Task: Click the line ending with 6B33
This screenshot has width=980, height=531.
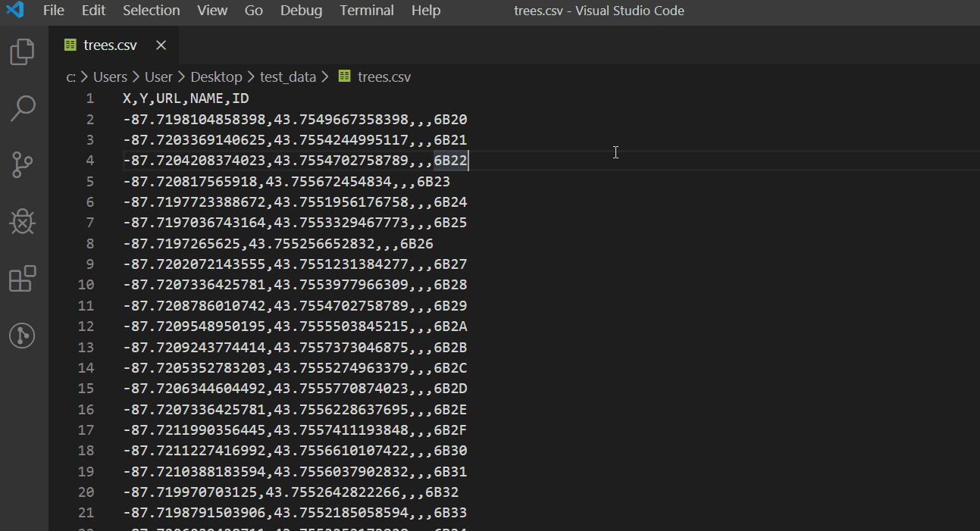Action: pyautogui.click(x=295, y=513)
